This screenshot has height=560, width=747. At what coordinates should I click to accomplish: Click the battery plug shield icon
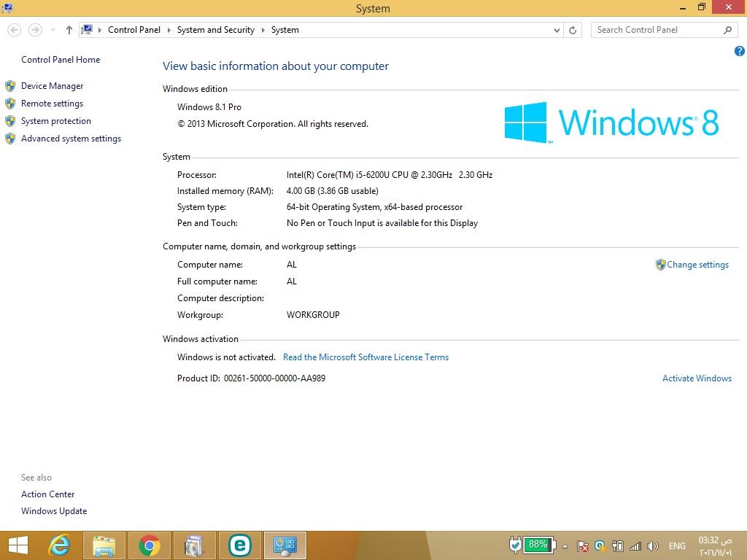(x=515, y=545)
